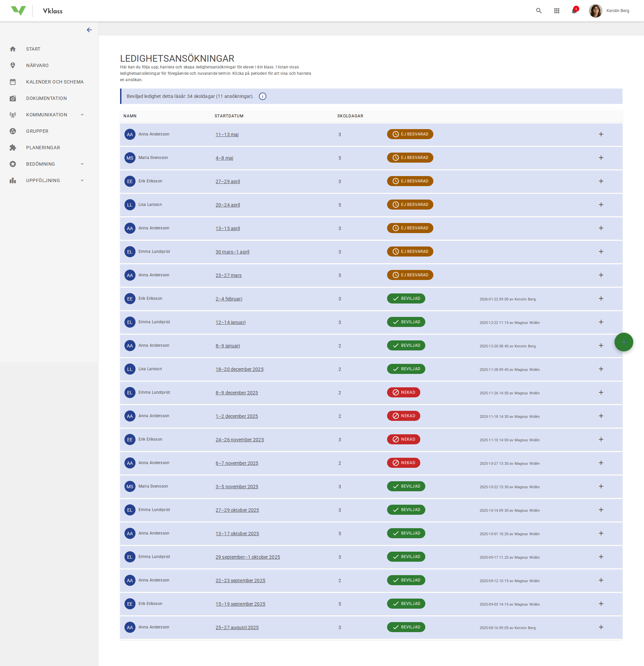The image size is (644, 666).
Task: Open Närvaro in sidebar
Action: [x=37, y=65]
